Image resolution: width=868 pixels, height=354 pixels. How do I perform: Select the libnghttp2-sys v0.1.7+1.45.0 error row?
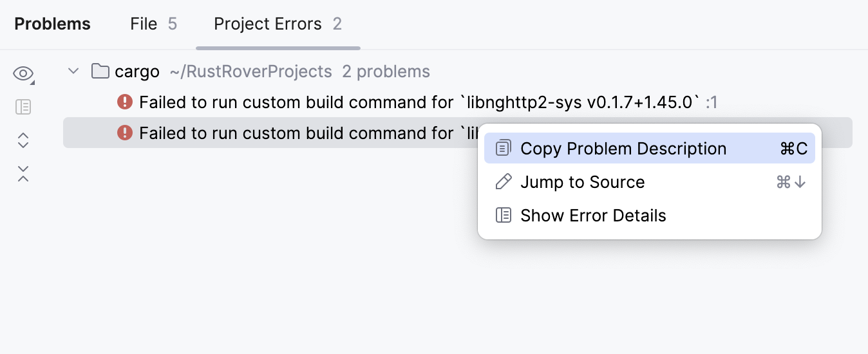[419, 102]
